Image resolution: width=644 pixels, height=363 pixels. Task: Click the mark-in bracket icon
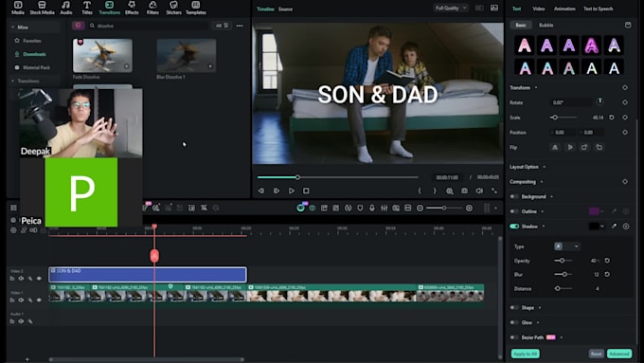tap(420, 191)
